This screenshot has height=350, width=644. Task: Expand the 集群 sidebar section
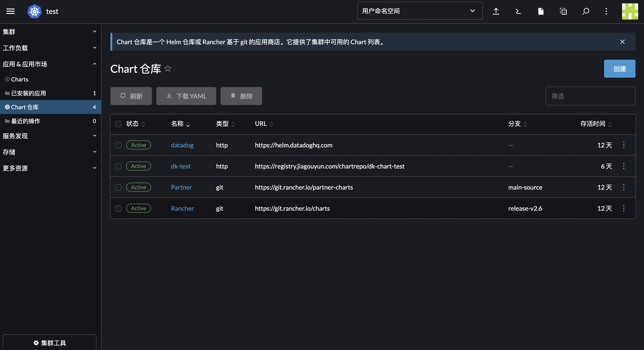[50, 32]
